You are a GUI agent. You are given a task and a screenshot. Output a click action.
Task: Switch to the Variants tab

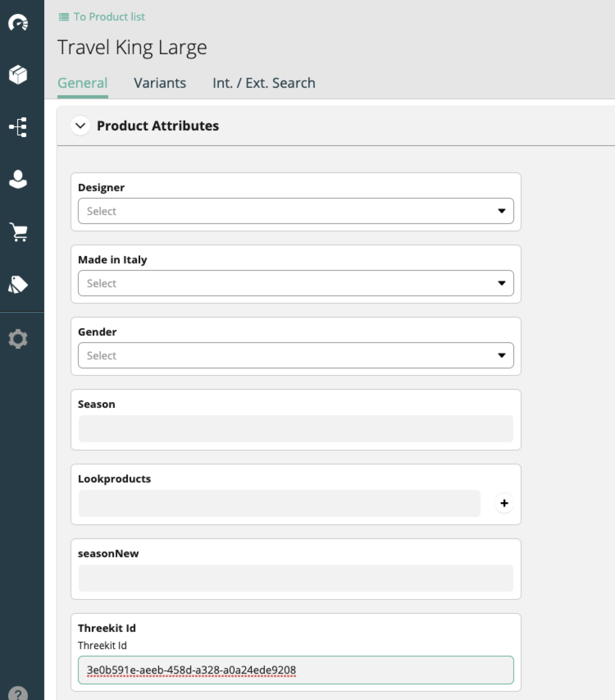click(x=160, y=83)
